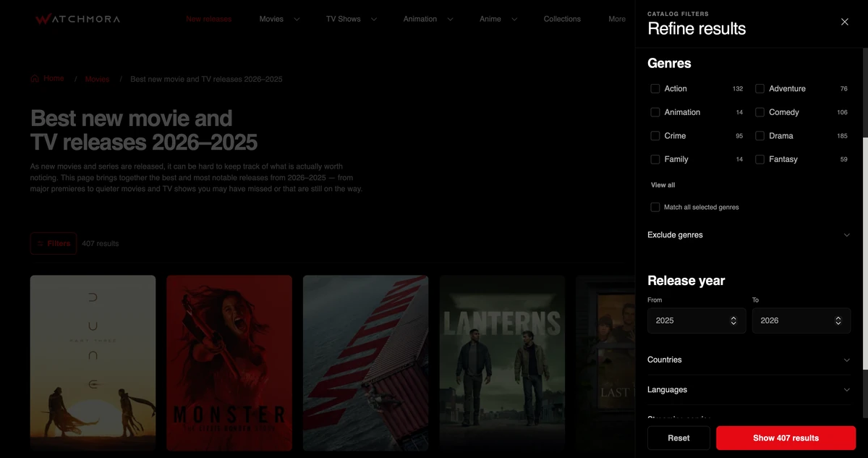Check the Action genre checkbox
Screen dimensions: 868x458
655,89
